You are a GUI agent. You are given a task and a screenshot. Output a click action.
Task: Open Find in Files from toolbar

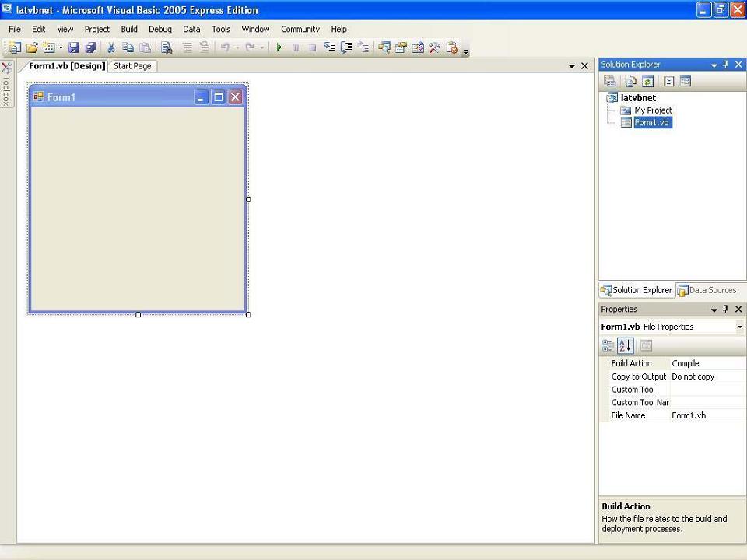point(167,47)
